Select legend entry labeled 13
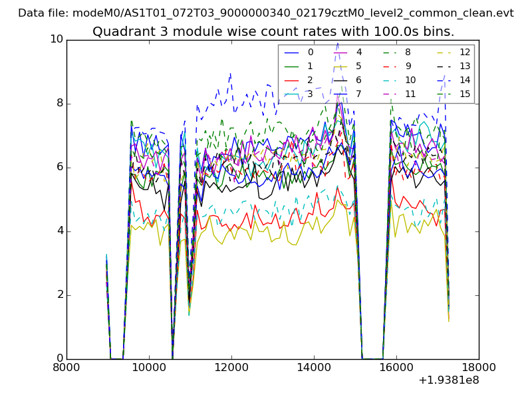Screen dimensions: 532x399 [x=465, y=66]
